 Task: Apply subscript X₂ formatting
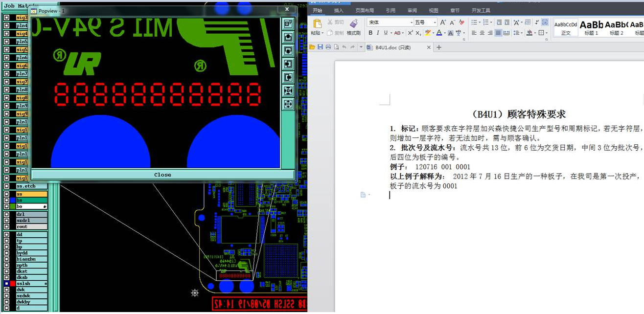[x=418, y=33]
